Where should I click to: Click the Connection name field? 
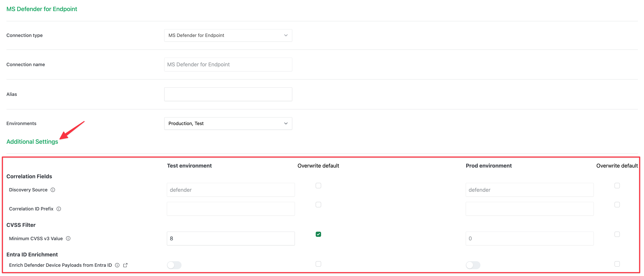(x=228, y=65)
